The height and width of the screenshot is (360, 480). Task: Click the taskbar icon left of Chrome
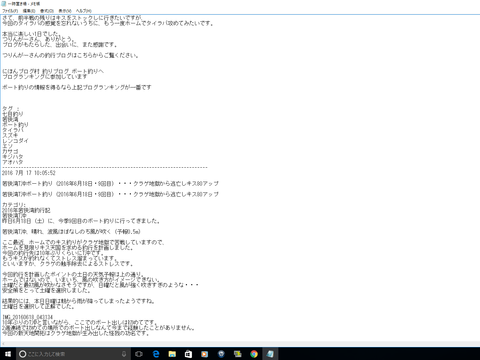(x=237, y=354)
